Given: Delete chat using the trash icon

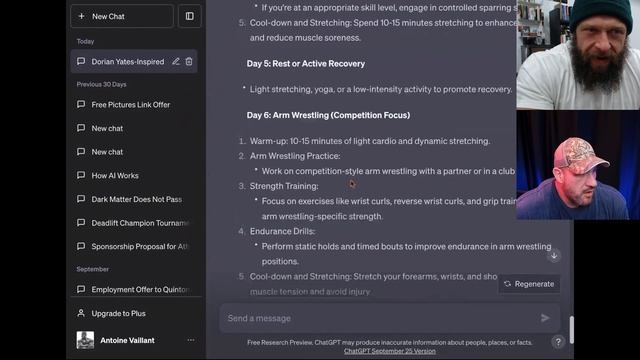Looking at the screenshot, I should pyautogui.click(x=189, y=62).
